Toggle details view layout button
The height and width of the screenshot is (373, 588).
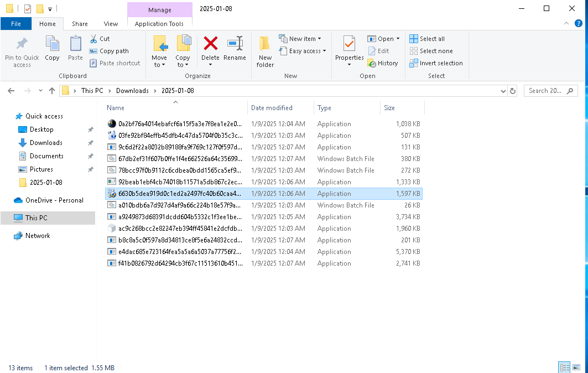(x=564, y=367)
